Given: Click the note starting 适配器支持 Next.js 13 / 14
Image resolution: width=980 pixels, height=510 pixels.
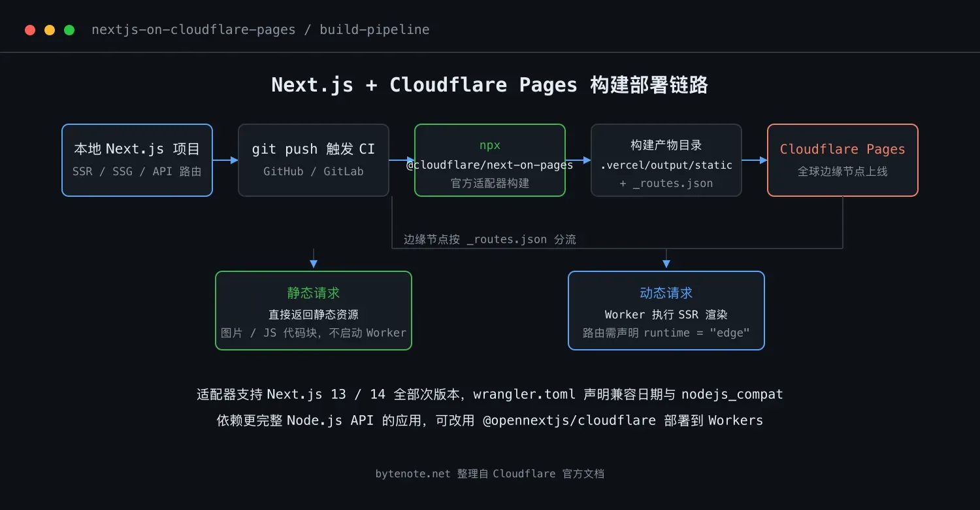Looking at the screenshot, I should [490, 394].
